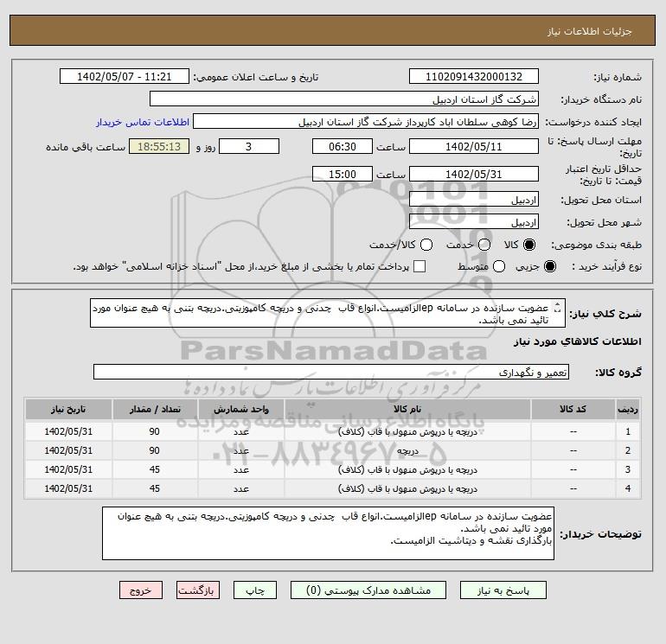Click the خروج exit button

[x=141, y=590]
